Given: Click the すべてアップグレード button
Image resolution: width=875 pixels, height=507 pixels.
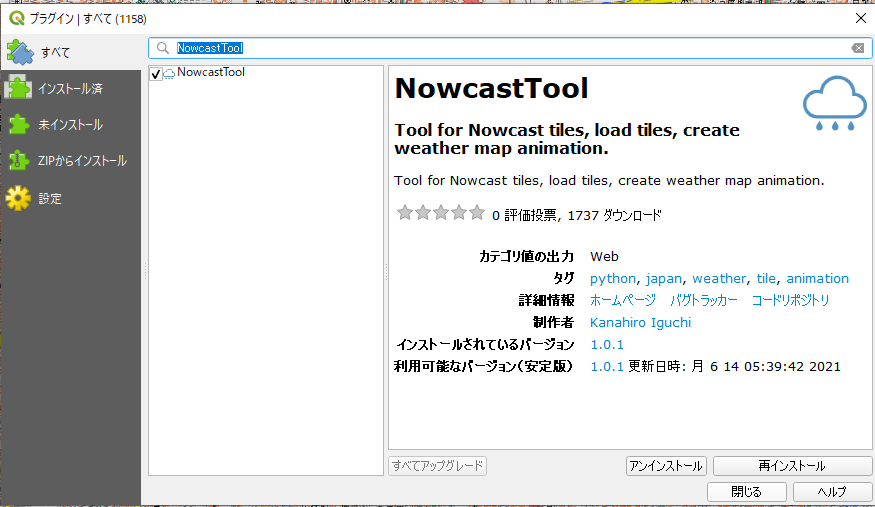Looking at the screenshot, I should pyautogui.click(x=438, y=466).
